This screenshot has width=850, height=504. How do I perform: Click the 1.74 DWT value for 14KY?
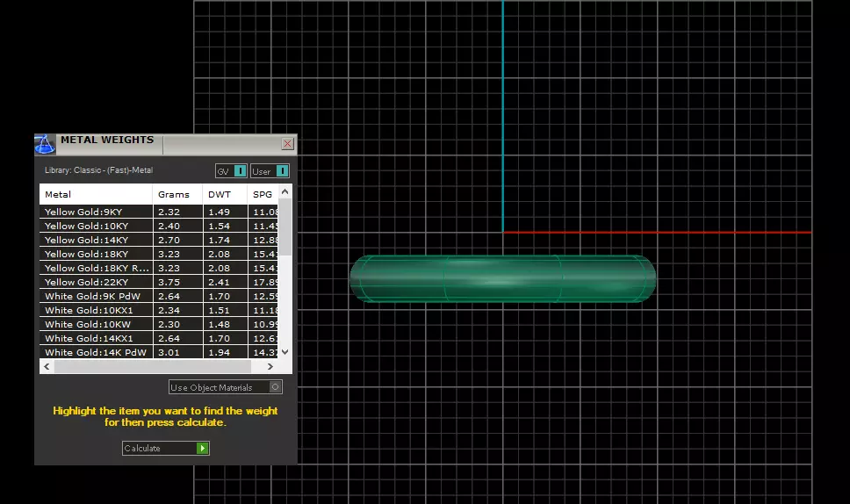(220, 240)
